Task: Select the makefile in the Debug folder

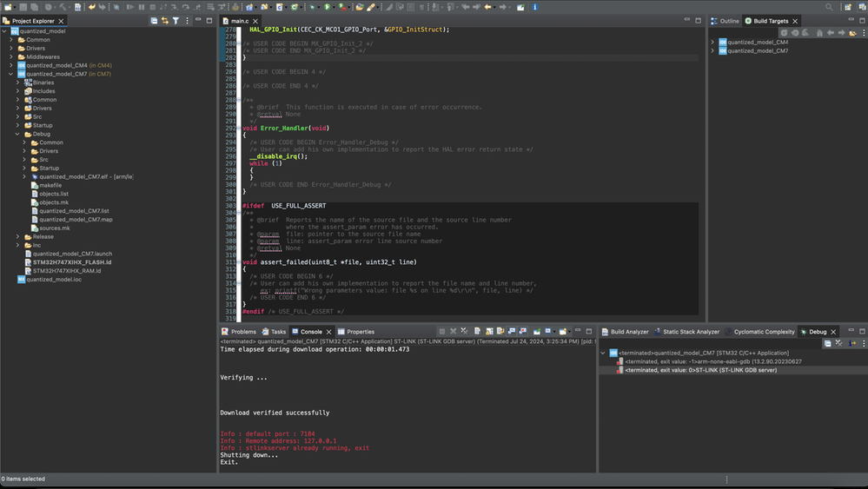Action: pyautogui.click(x=50, y=185)
